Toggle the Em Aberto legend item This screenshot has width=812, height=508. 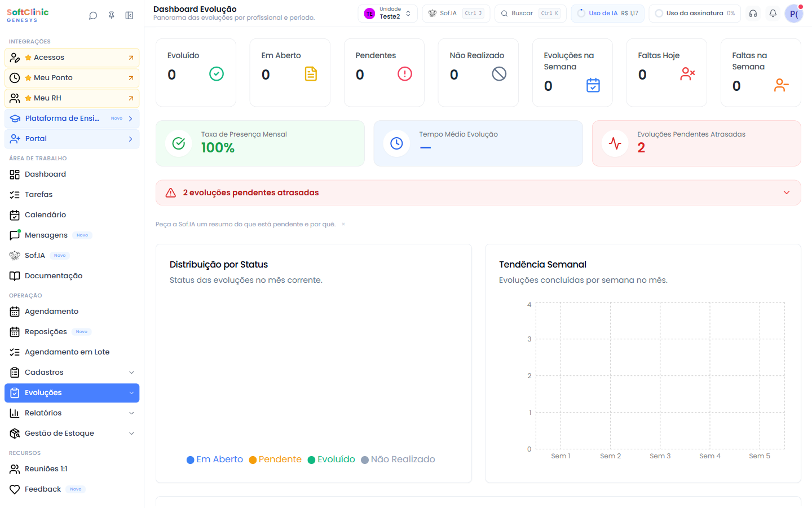tap(215, 459)
